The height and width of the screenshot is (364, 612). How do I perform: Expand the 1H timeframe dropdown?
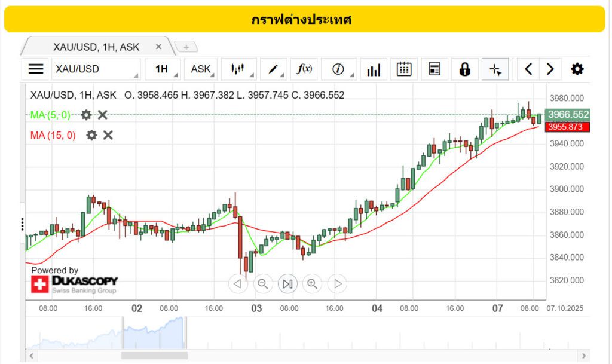click(x=163, y=69)
